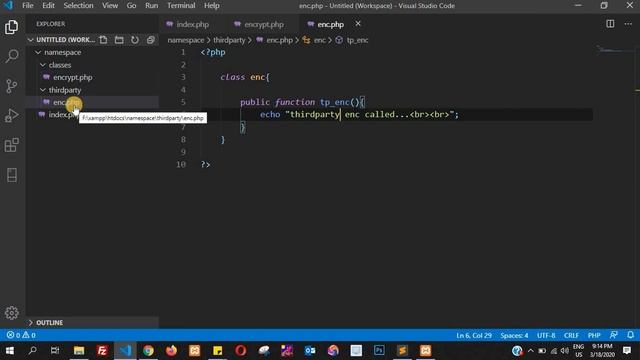Change line ending via CRLF

click(571, 335)
